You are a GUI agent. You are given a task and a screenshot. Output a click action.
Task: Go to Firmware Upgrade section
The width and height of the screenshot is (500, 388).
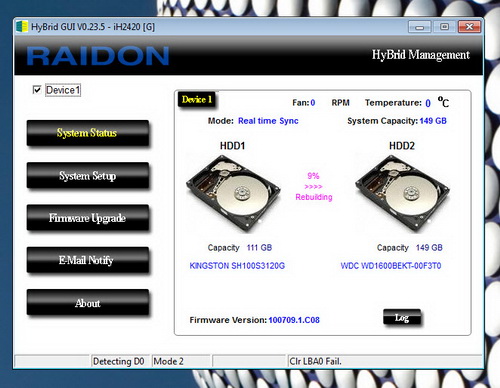click(88, 218)
